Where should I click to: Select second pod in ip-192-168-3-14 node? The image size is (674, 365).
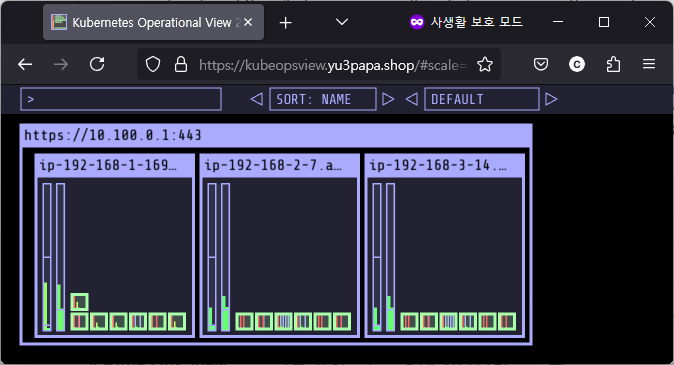[x=429, y=322]
